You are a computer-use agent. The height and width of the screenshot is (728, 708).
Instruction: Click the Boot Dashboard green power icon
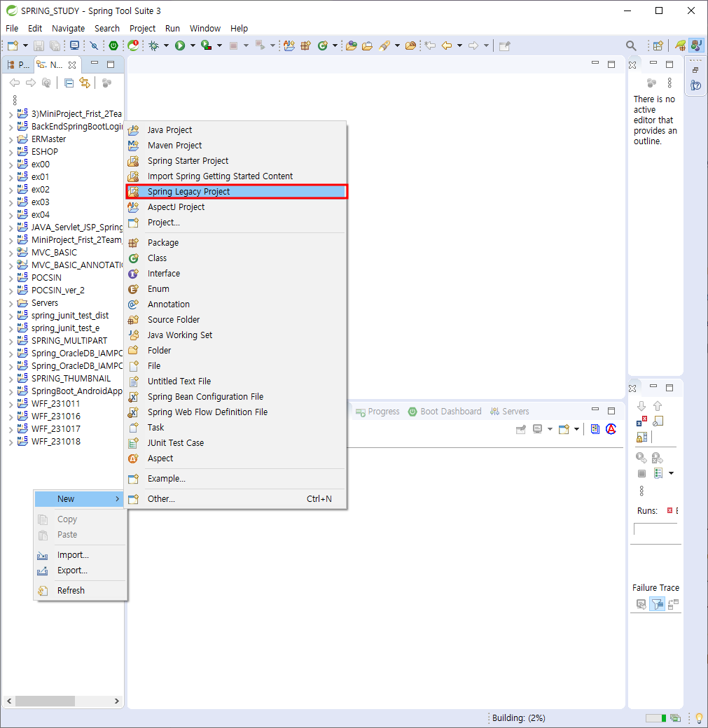(113, 45)
